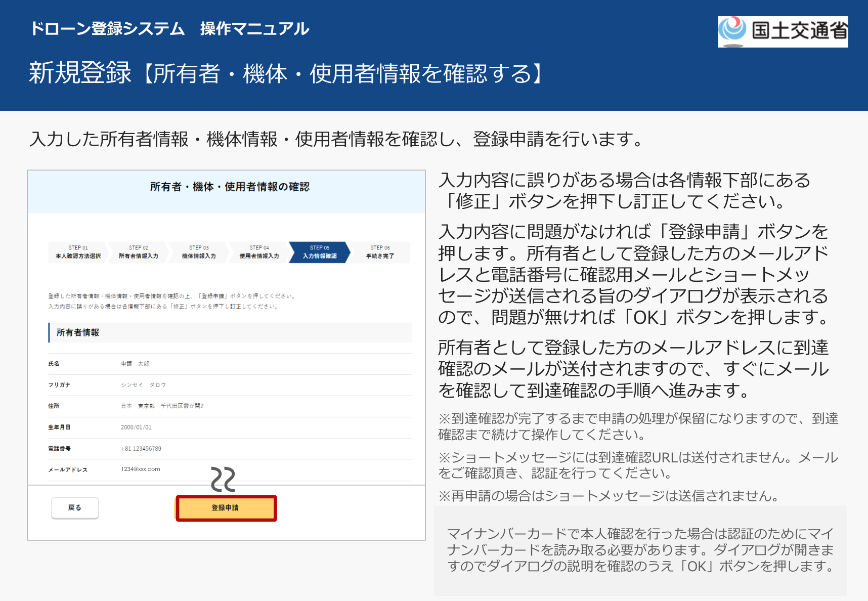This screenshot has height=601, width=868.
Task: Click the 氏名 row label
Action: (x=54, y=364)
